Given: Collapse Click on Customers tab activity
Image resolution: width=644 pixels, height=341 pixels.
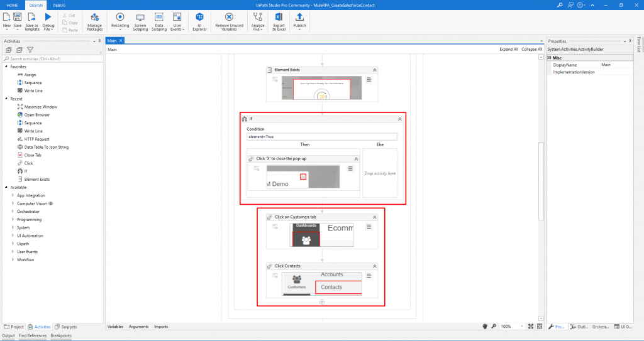Looking at the screenshot, I should click(x=374, y=217).
